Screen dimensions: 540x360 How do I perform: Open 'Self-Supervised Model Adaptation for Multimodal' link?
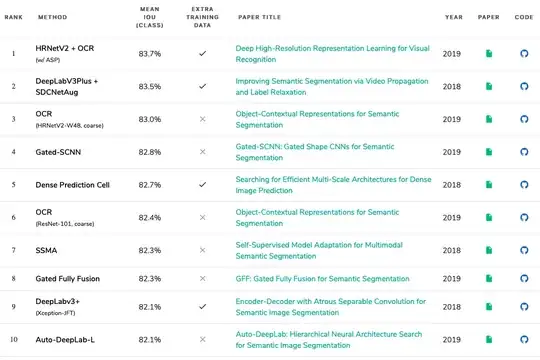click(x=319, y=250)
